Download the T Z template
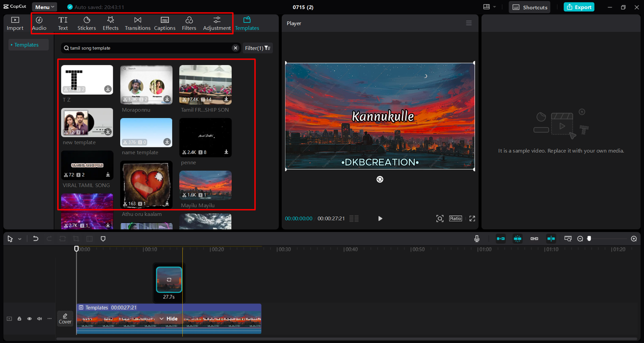 pos(108,89)
